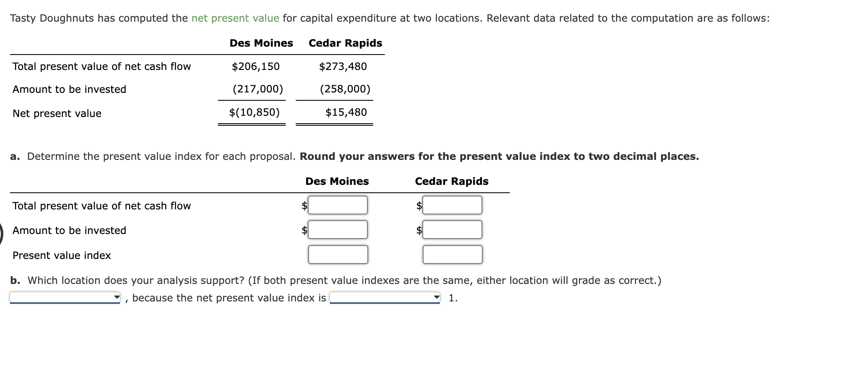Open the net present value link
868x373 pixels.
click(x=234, y=18)
